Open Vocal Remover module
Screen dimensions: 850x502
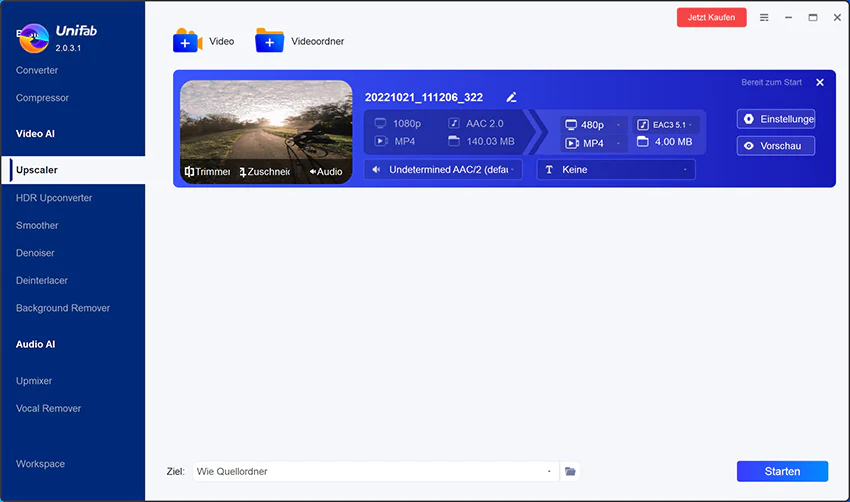(x=48, y=408)
